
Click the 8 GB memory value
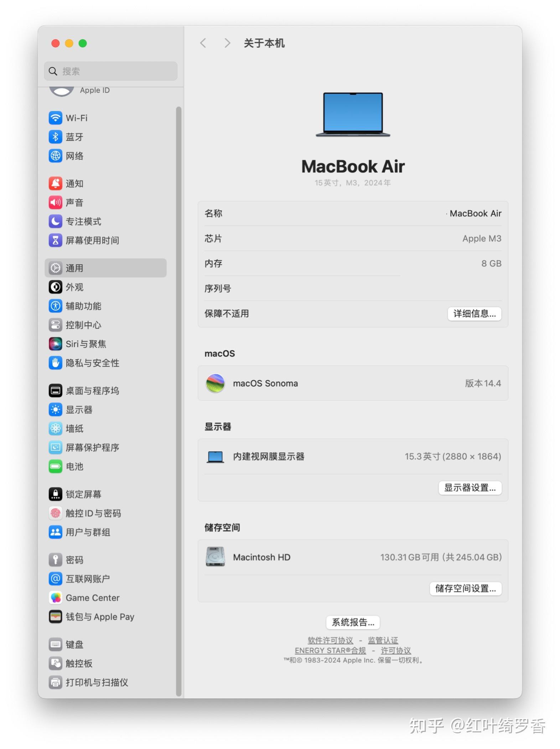pos(491,263)
